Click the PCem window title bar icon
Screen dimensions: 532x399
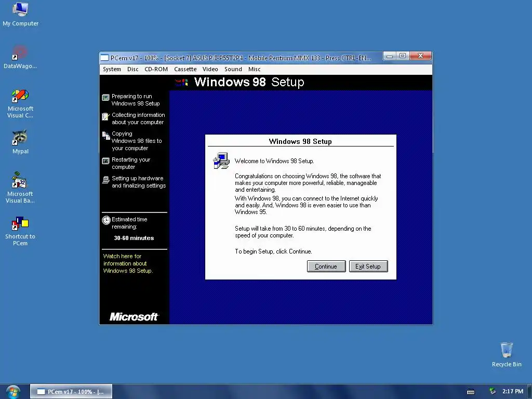(x=104, y=58)
